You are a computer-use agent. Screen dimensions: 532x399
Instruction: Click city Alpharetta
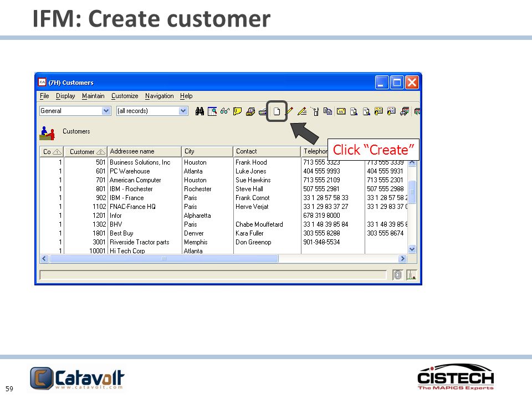(x=197, y=216)
